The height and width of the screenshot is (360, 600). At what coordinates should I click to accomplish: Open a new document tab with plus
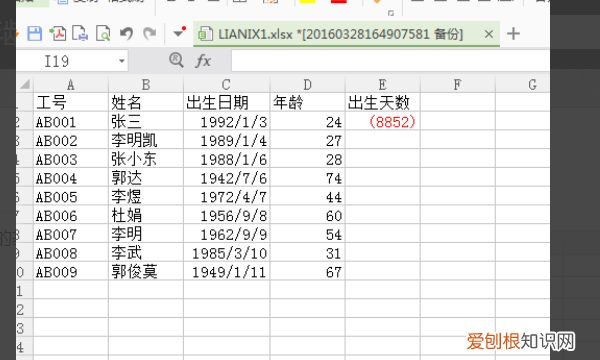point(513,34)
